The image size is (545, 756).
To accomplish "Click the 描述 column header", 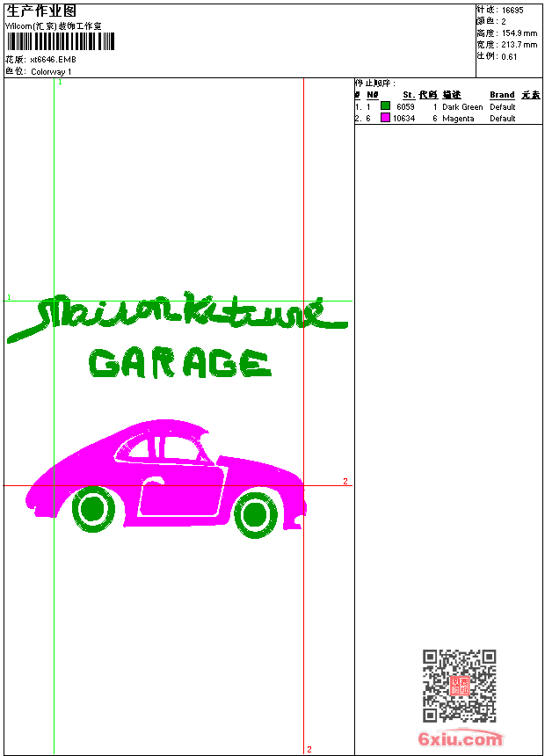I will click(452, 95).
